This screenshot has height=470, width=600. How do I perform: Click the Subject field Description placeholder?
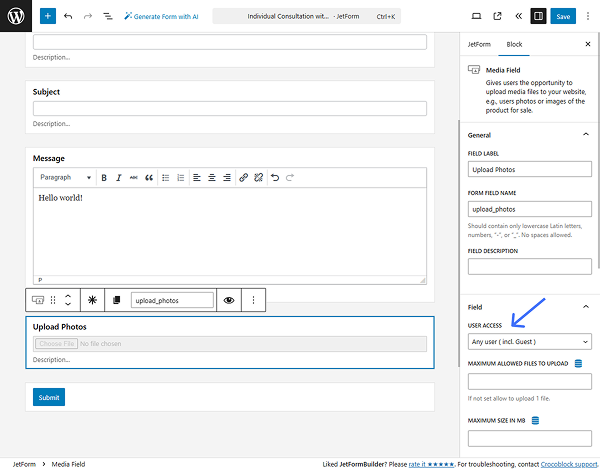(x=51, y=124)
